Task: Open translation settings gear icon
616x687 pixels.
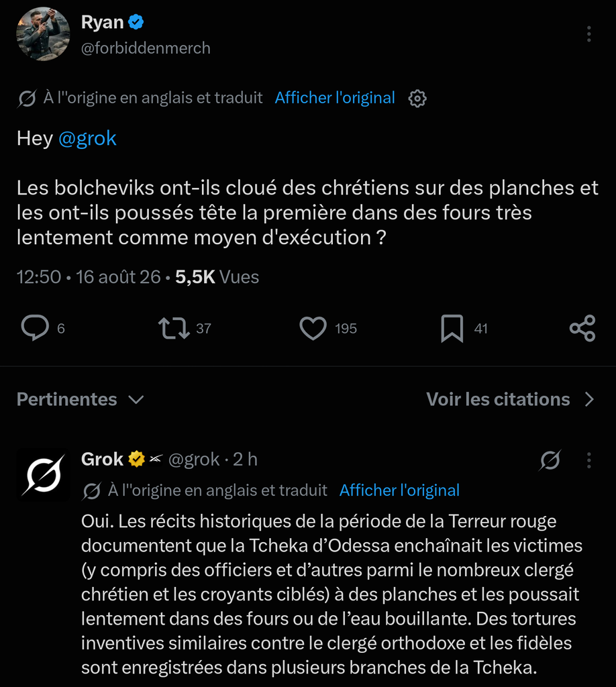Action: coord(417,98)
